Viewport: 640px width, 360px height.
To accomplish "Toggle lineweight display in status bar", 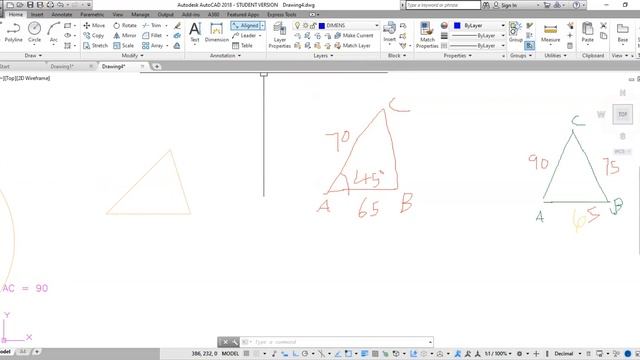I will (364, 353).
